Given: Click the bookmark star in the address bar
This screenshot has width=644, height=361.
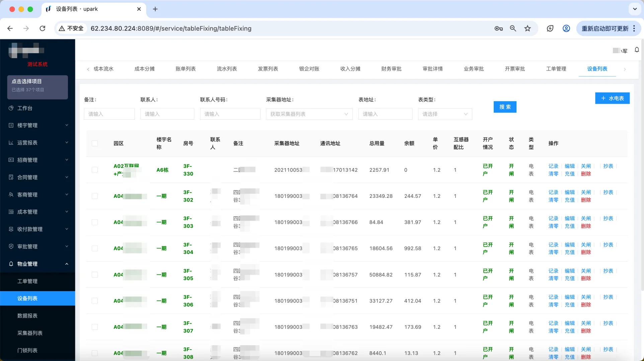Looking at the screenshot, I should tap(528, 28).
